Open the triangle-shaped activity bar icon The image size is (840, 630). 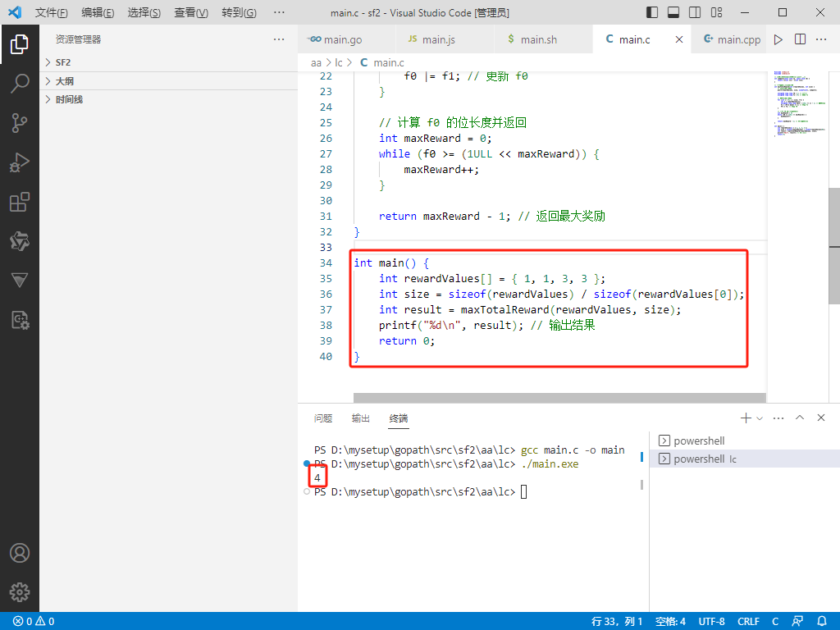tap(20, 281)
